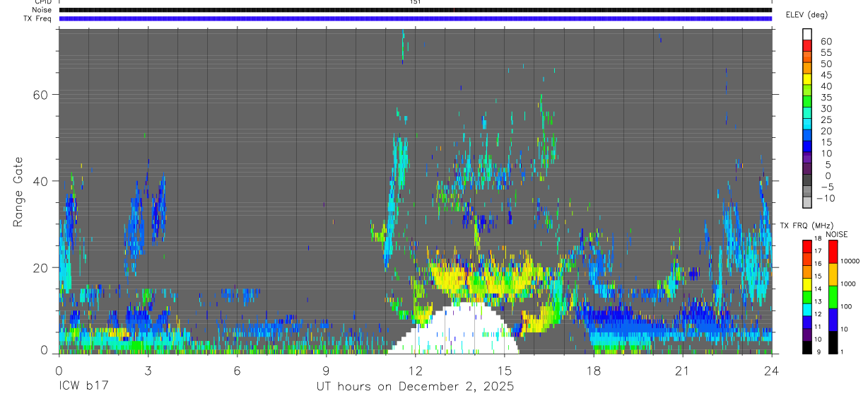Pick the yellow 14–15 MHz TX FRQ swatch
This screenshot has height=401, width=868.
[x=807, y=284]
